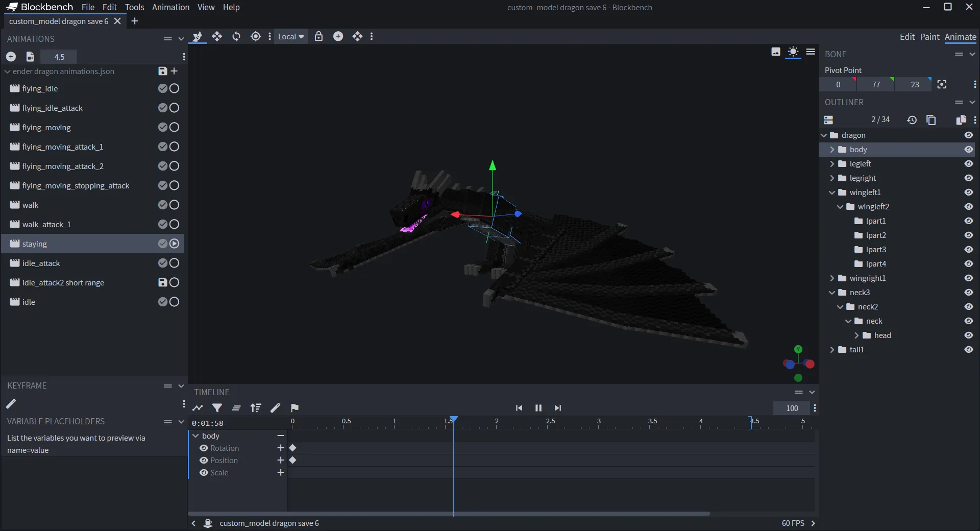This screenshot has width=980, height=531.
Task: Jump to timeline end button
Action: point(557,407)
